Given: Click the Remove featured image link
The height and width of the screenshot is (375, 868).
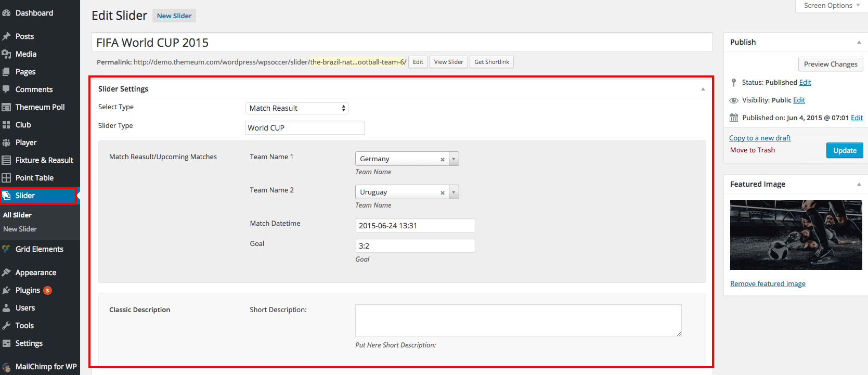Looking at the screenshot, I should pyautogui.click(x=768, y=283).
